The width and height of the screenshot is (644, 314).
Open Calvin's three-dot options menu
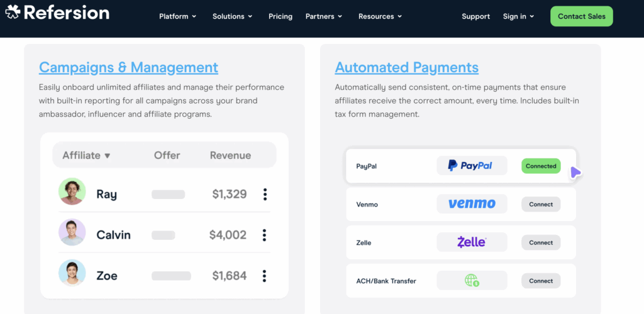[265, 235]
